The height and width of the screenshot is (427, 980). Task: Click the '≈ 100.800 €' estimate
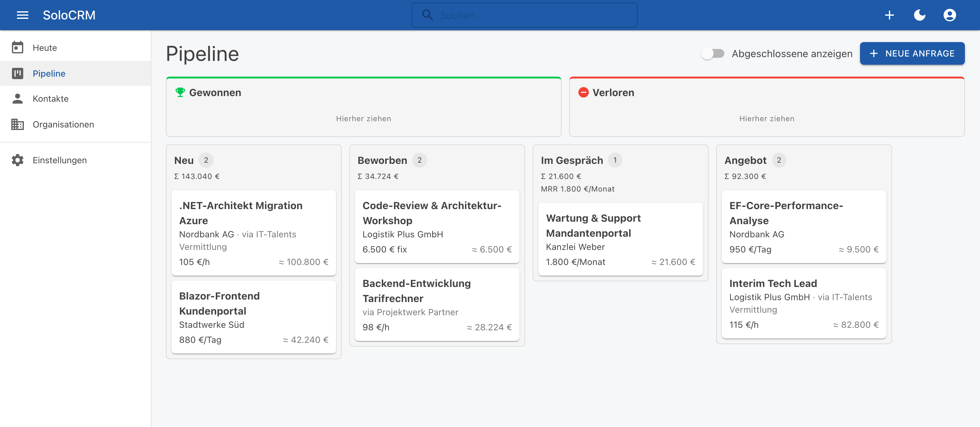click(303, 262)
